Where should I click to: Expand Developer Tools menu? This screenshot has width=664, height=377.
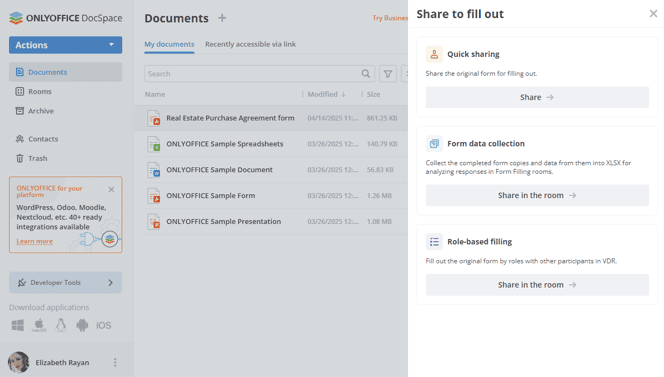[66, 283]
